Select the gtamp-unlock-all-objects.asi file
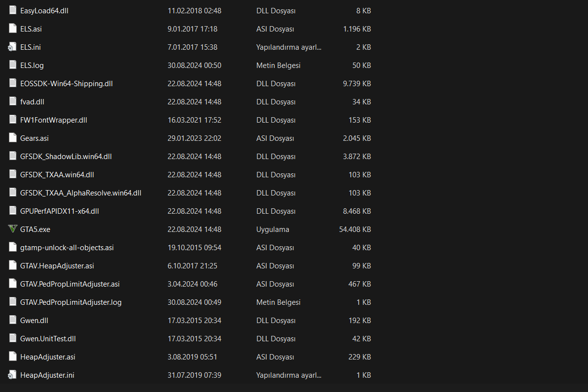This screenshot has height=392, width=588. point(67,248)
